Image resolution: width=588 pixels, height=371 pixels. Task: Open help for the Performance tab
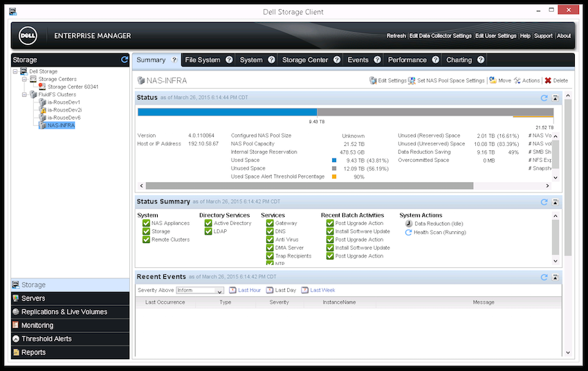435,60
